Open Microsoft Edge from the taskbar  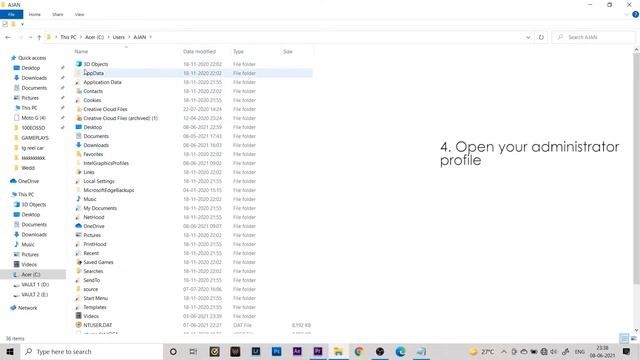point(400,351)
